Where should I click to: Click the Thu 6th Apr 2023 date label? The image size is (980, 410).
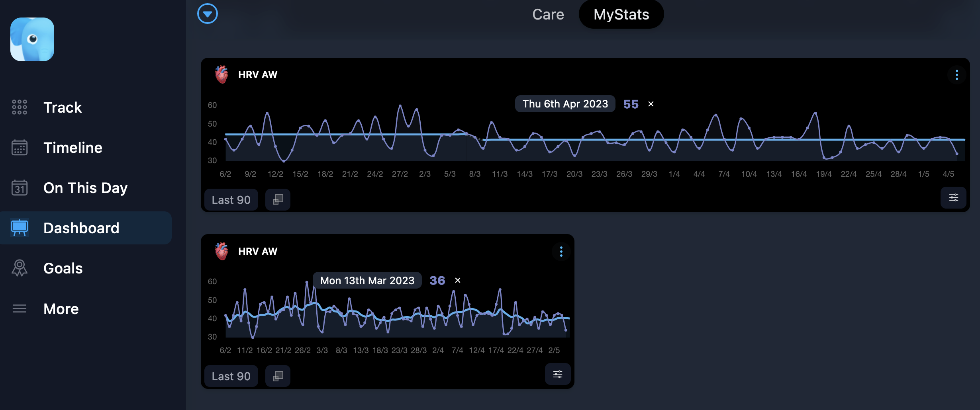[x=565, y=104]
